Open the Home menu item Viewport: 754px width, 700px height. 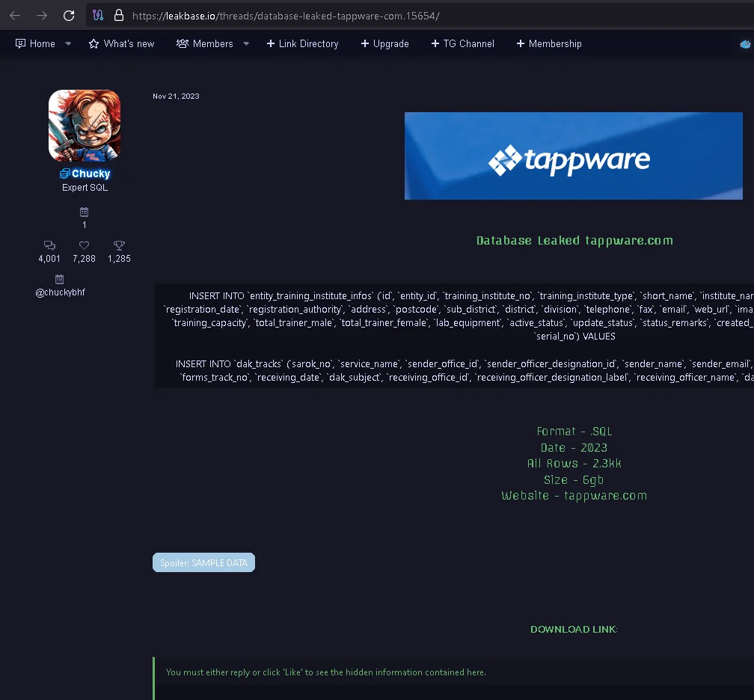click(x=36, y=43)
